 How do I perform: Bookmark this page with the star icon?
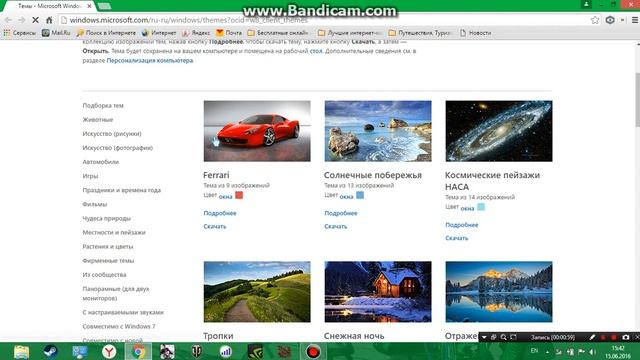pyautogui.click(x=595, y=20)
